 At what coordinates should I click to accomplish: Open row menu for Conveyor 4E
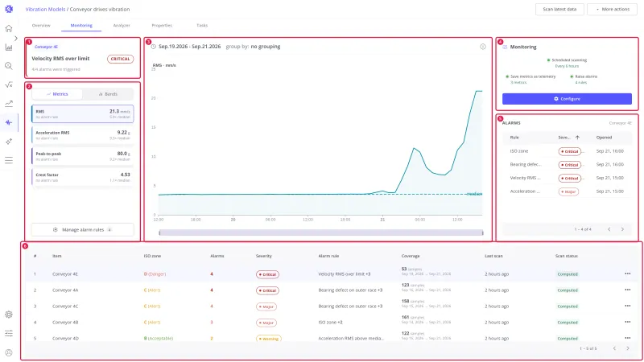(628, 274)
